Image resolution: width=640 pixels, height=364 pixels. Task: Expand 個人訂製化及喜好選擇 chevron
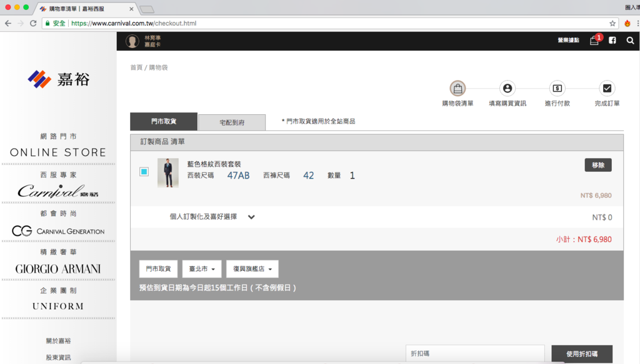click(251, 217)
